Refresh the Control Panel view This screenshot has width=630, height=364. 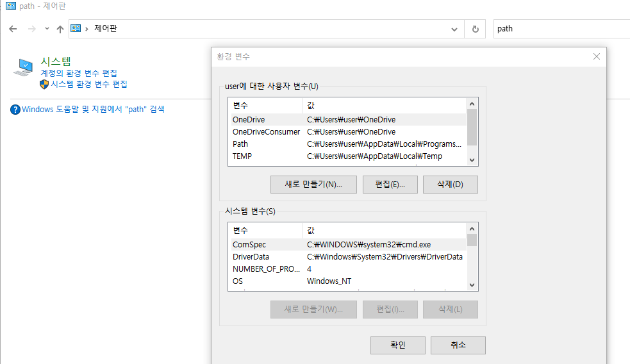[475, 29]
